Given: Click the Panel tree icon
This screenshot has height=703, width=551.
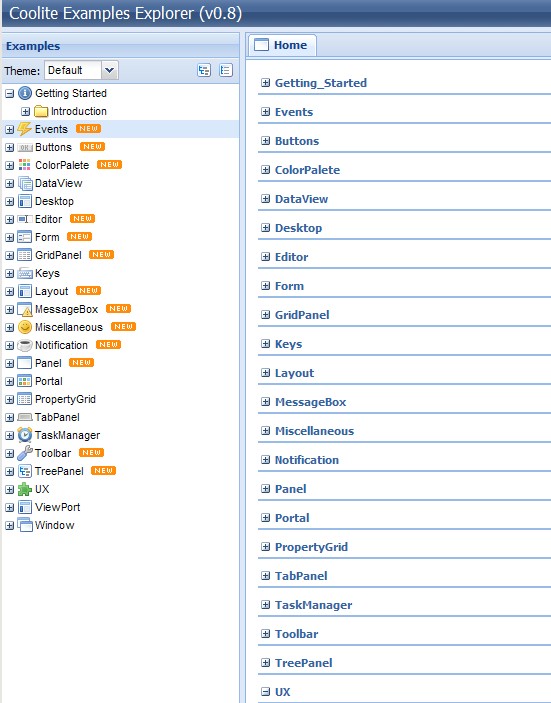Looking at the screenshot, I should (x=25, y=363).
